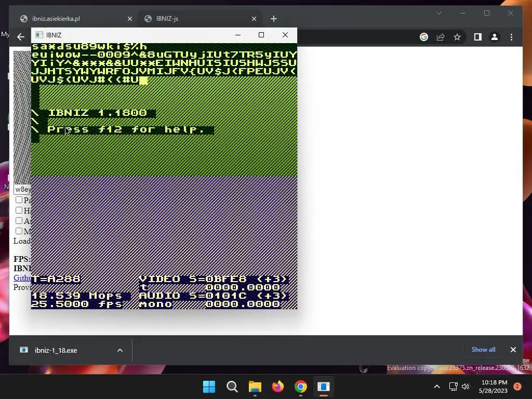The width and height of the screenshot is (532, 399).
Task: Click the Google icon in address bar
Action: pos(424,37)
